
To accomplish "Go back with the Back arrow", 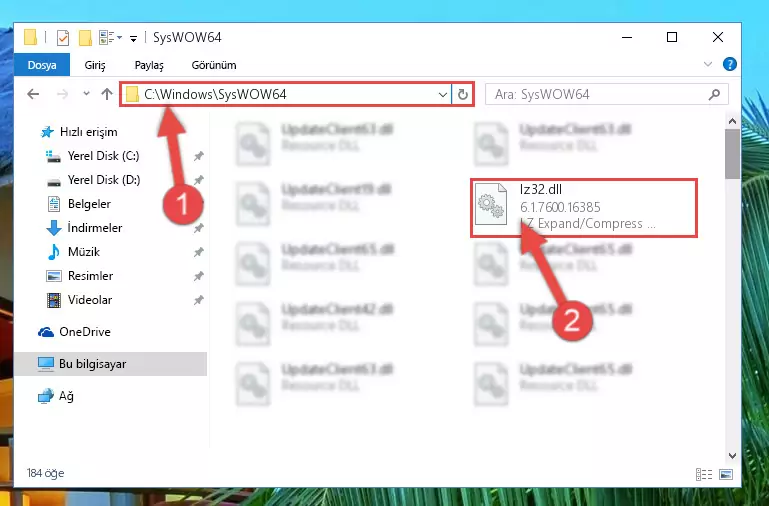I will (x=33, y=94).
